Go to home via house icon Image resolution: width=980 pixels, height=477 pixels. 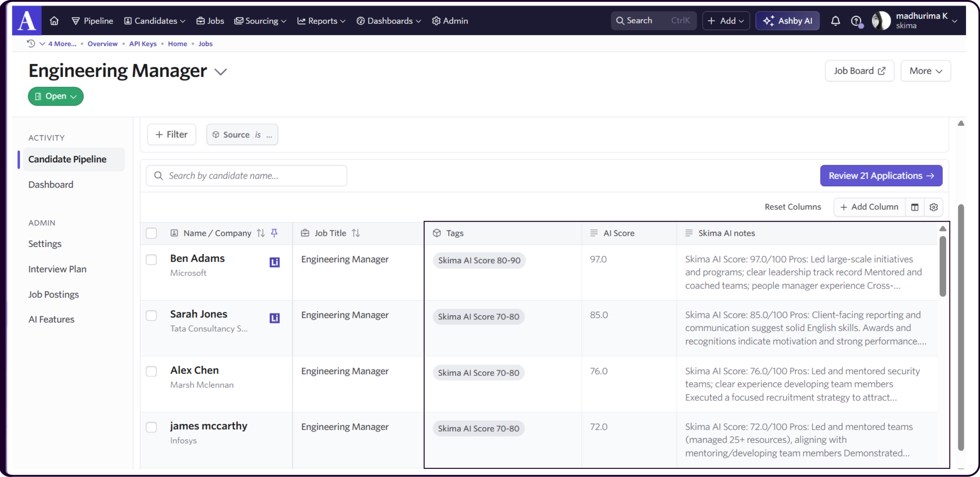coord(55,20)
